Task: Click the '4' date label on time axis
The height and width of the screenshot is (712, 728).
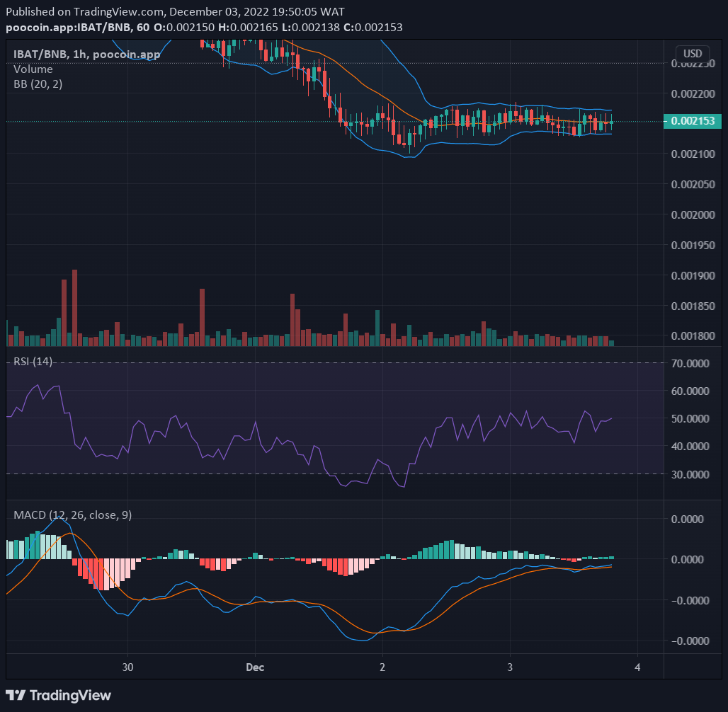Action: point(637,667)
